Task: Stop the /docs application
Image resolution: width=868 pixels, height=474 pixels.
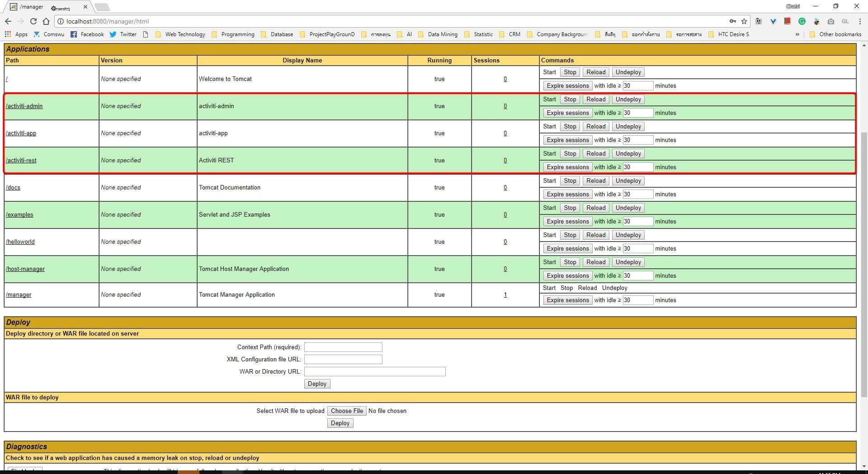Action: click(x=569, y=180)
